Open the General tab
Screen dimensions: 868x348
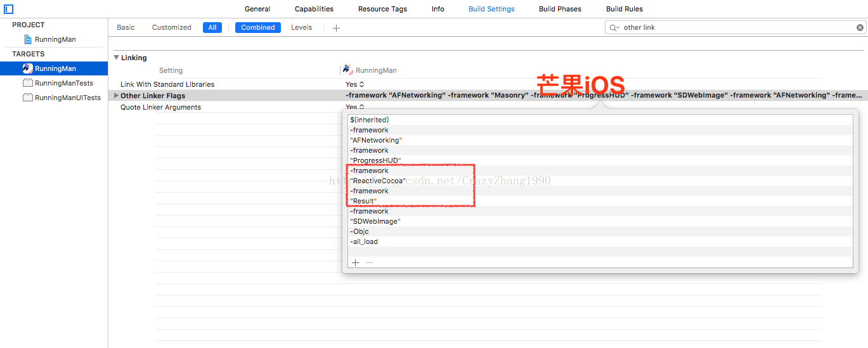(x=257, y=9)
